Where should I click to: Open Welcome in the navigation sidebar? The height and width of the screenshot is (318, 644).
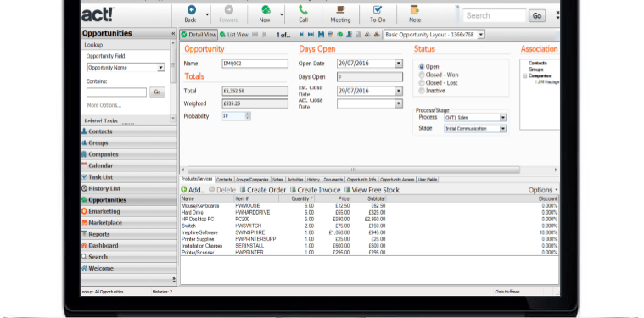(x=129, y=268)
